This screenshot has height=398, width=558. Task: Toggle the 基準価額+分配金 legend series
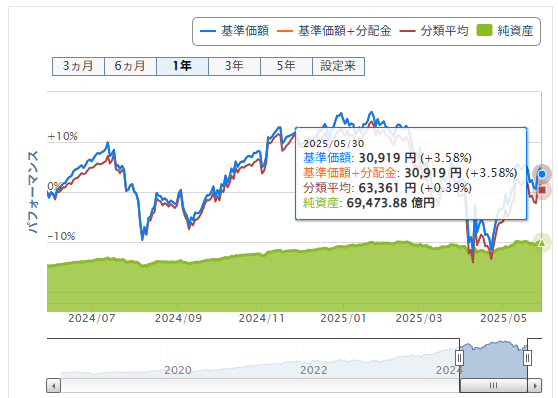(334, 31)
